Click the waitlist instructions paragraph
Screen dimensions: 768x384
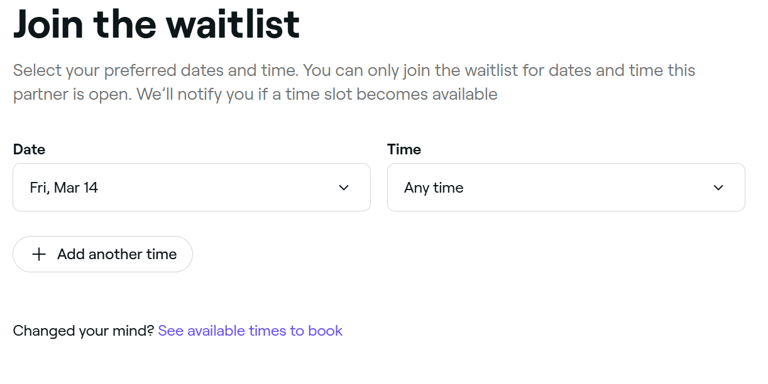pos(354,82)
